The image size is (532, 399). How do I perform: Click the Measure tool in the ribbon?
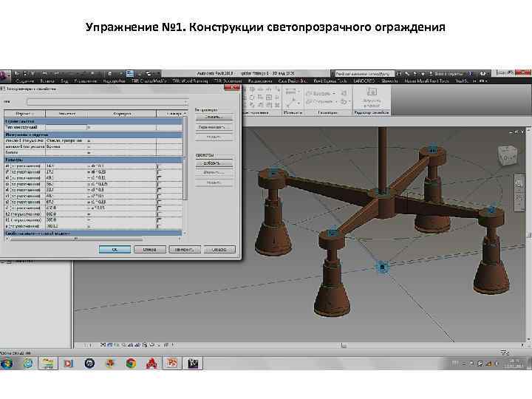291,92
